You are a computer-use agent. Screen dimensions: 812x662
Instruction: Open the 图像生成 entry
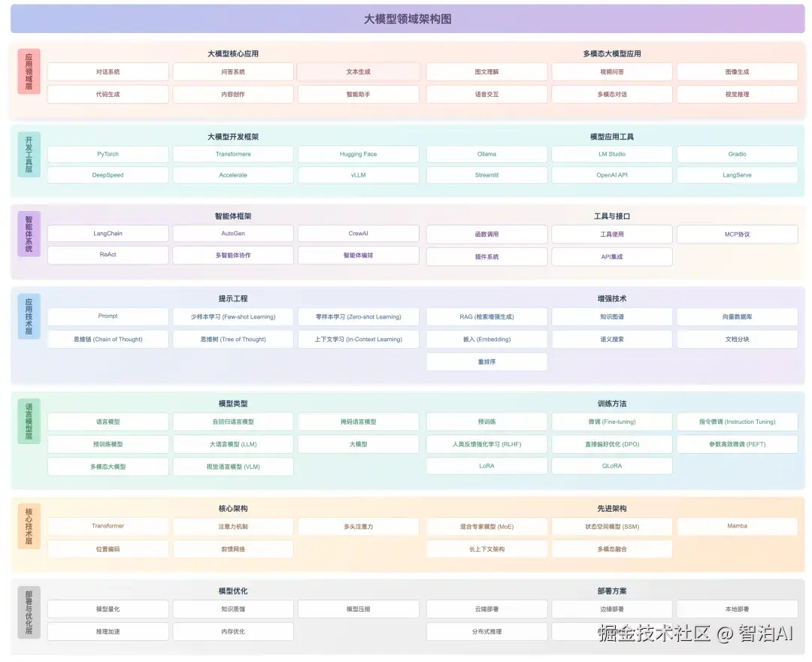737,71
